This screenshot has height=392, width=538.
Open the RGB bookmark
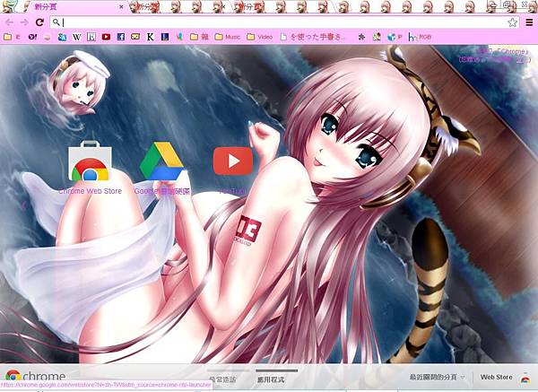click(x=420, y=37)
